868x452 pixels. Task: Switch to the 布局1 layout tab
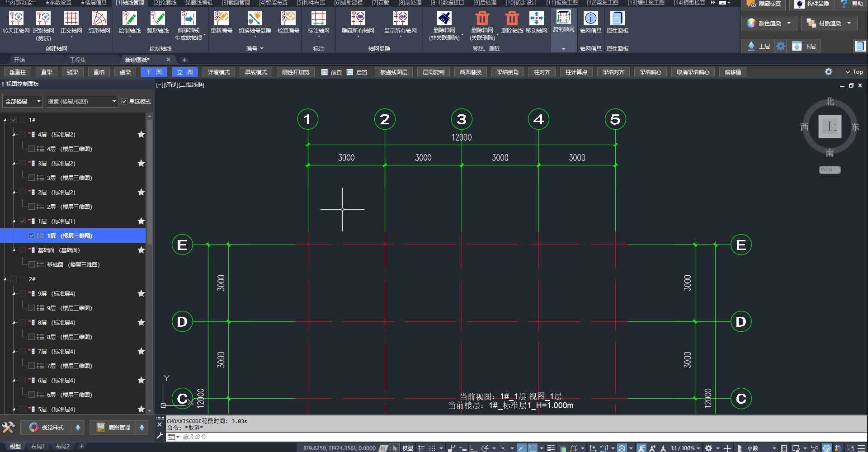[x=38, y=447]
